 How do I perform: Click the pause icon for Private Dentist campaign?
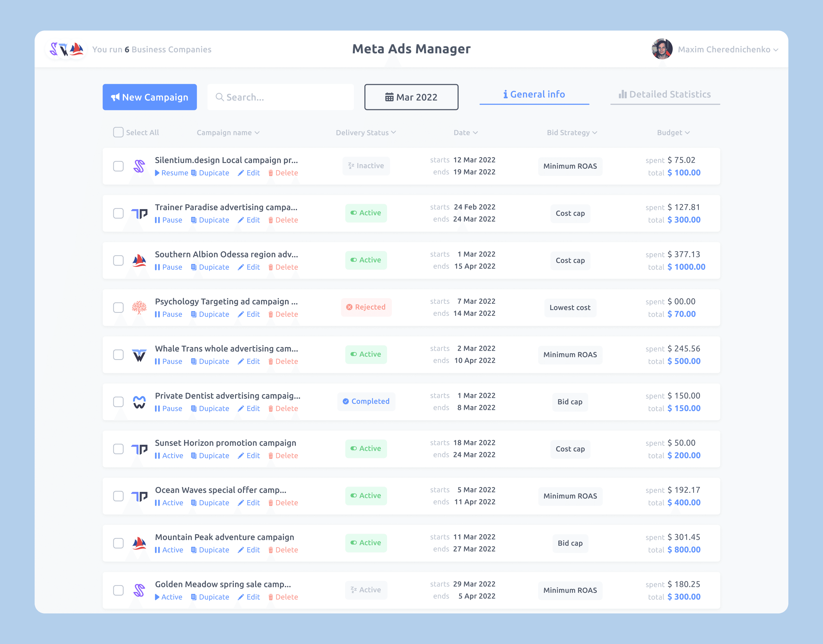158,408
